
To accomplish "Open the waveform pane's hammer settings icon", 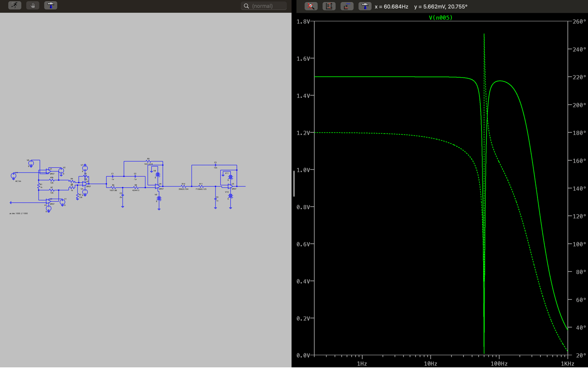I will point(365,6).
